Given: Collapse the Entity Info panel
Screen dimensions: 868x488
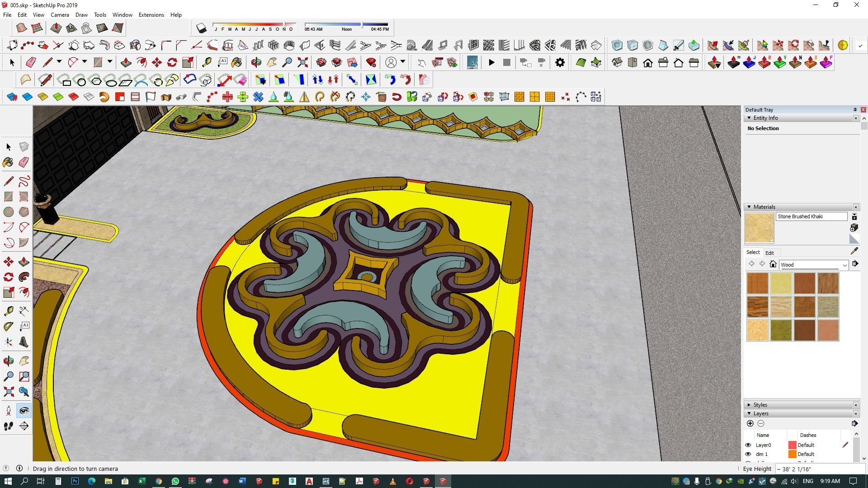Looking at the screenshot, I should tap(749, 118).
